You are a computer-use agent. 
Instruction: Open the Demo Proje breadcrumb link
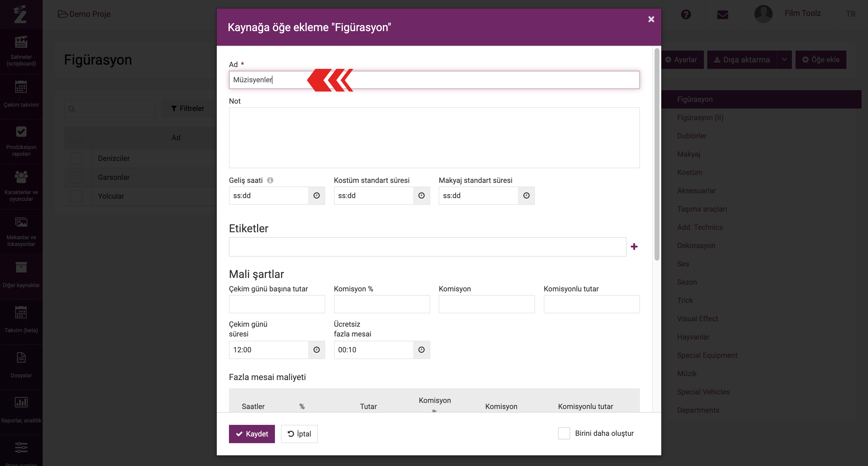pos(90,14)
